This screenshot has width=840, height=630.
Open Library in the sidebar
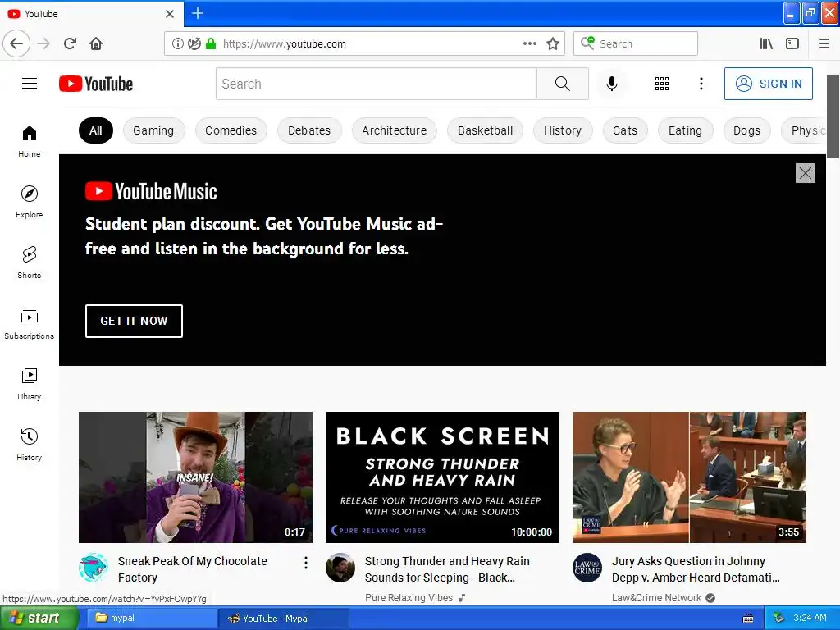point(30,384)
